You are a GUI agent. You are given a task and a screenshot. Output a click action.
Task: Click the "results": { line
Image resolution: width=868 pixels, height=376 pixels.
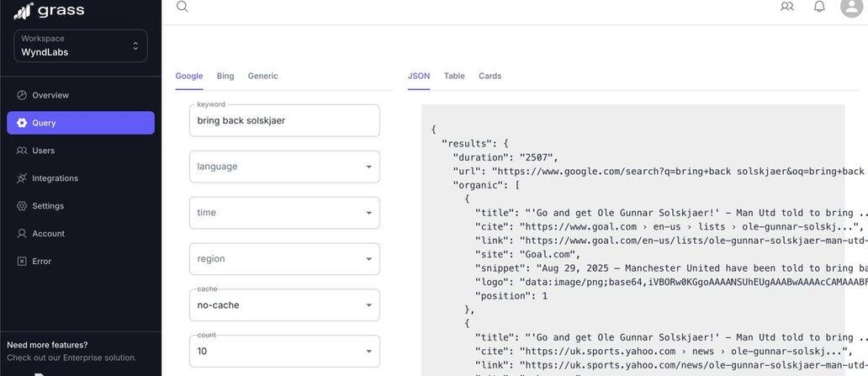click(x=475, y=144)
